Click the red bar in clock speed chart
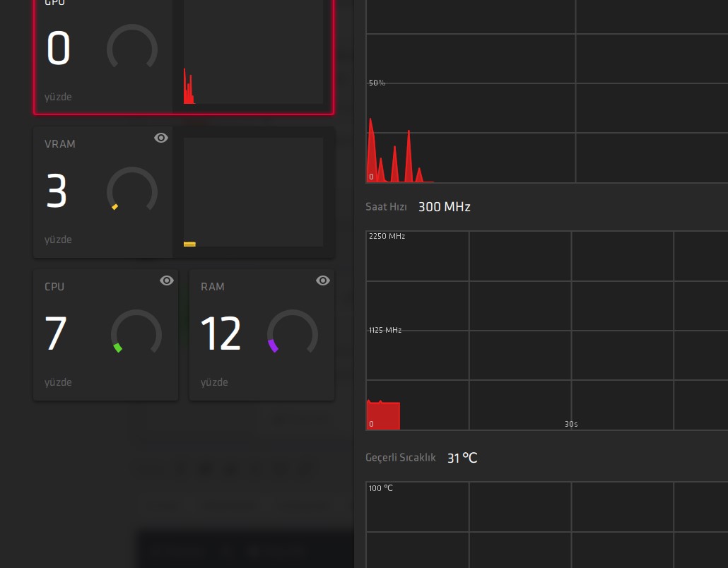Viewport: 728px width, 568px height. (384, 415)
